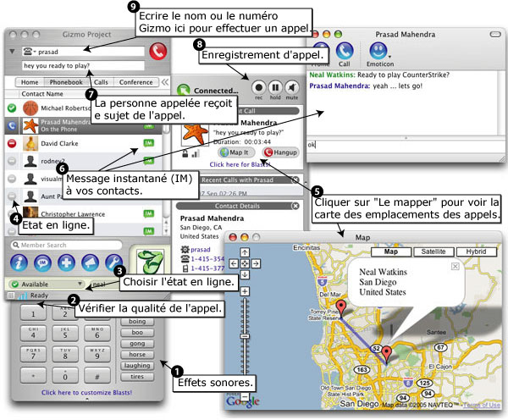
Task: Open the Phonebook tab
Action: [66, 82]
